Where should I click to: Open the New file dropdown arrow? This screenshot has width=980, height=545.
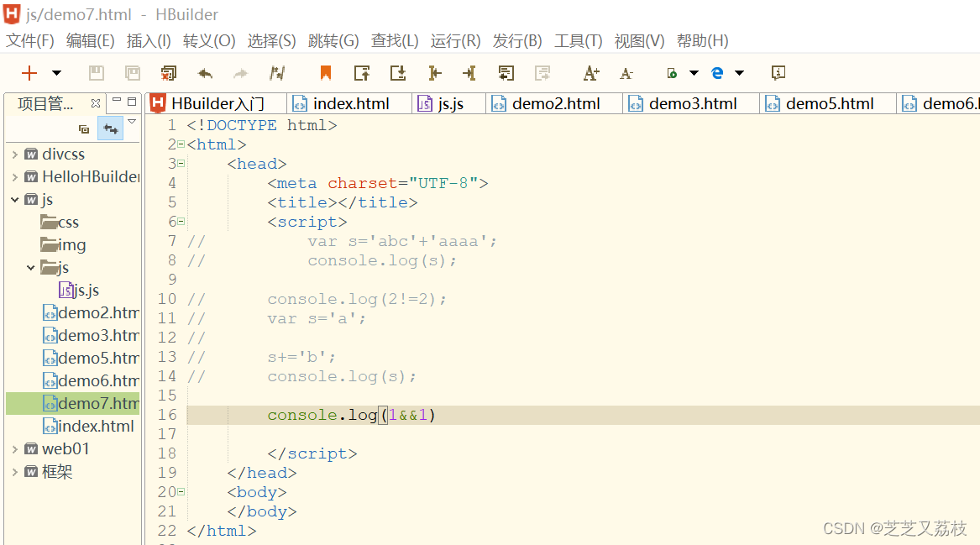[56, 73]
